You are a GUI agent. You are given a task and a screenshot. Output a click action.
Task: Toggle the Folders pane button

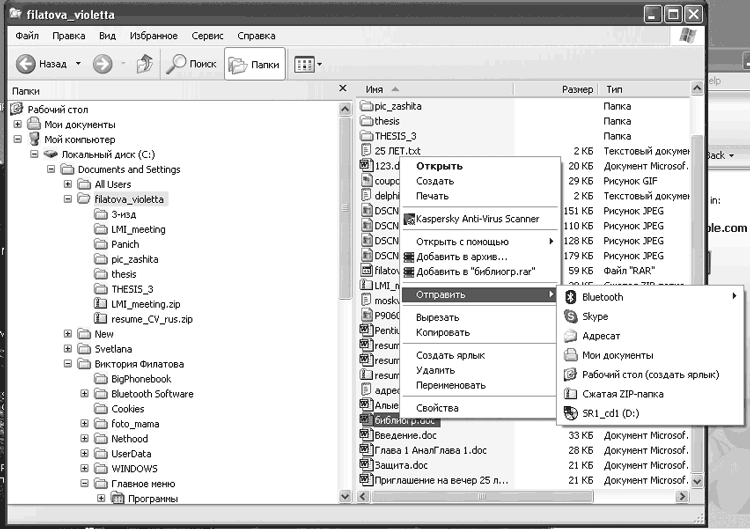[253, 64]
